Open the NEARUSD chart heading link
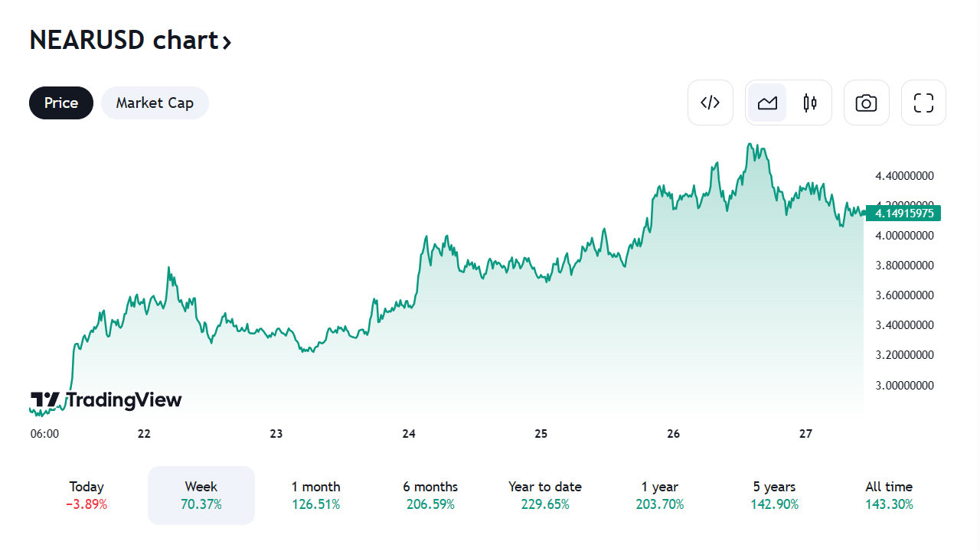Screen dimensions: 980x551 [x=124, y=40]
